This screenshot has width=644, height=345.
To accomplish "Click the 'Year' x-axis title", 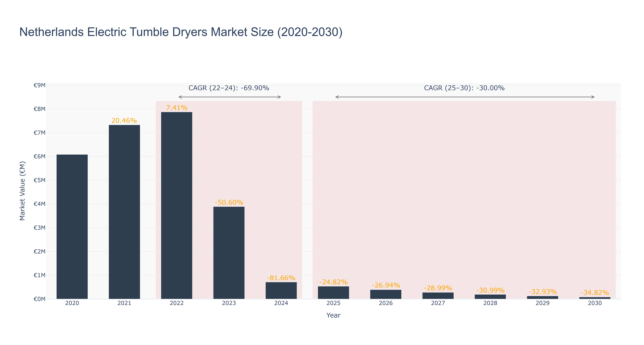I will click(x=333, y=315).
